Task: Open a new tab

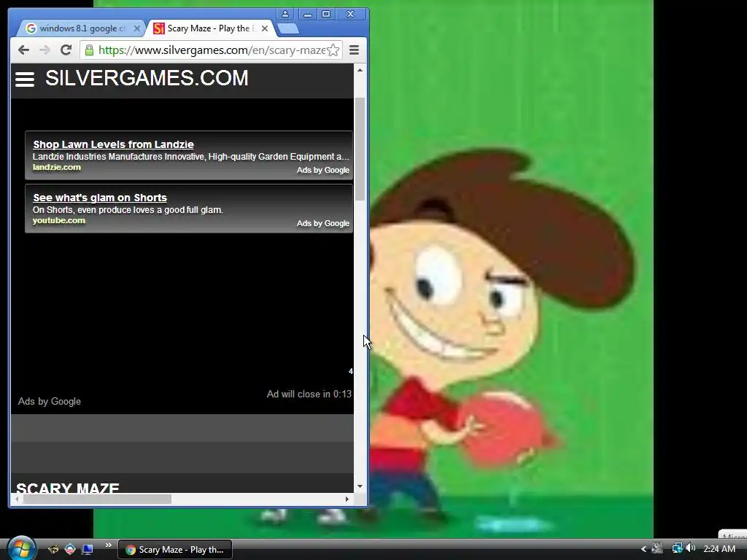Action: 288,29
